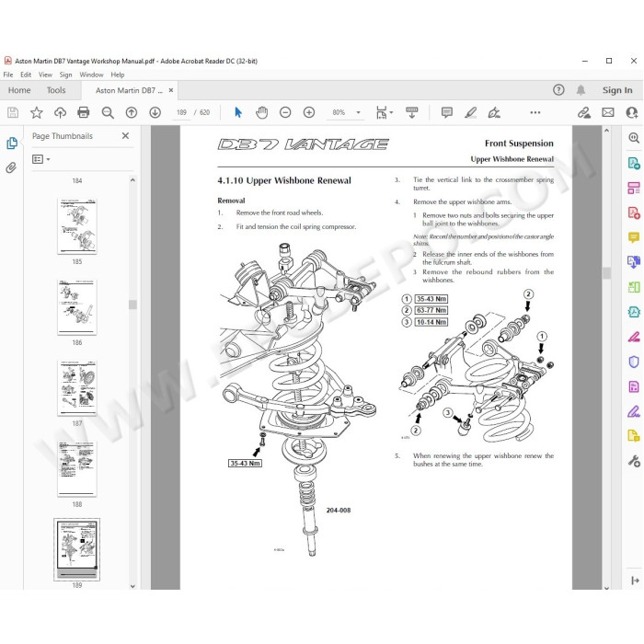Open the Combine Files tool in right pane
Viewport: 644px width, 644px height.
[634, 261]
